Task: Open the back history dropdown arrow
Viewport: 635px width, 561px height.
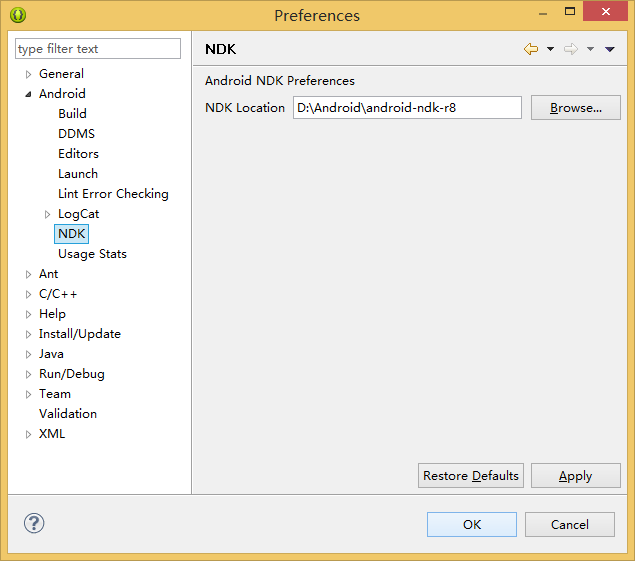Action: (x=550, y=49)
